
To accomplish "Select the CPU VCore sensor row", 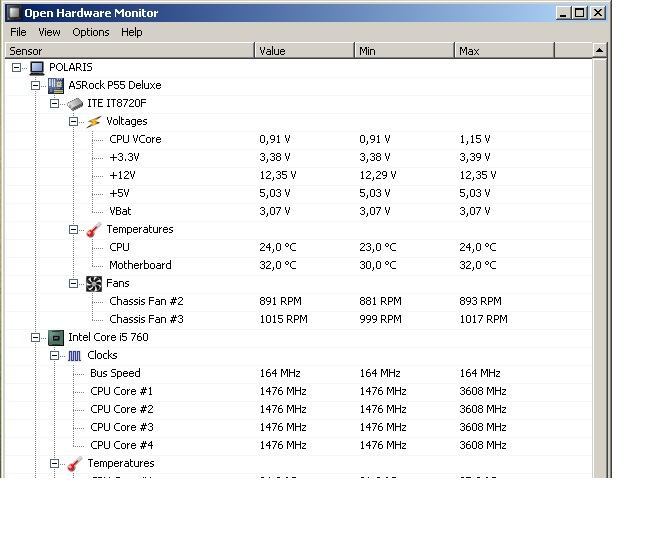I will [299, 140].
